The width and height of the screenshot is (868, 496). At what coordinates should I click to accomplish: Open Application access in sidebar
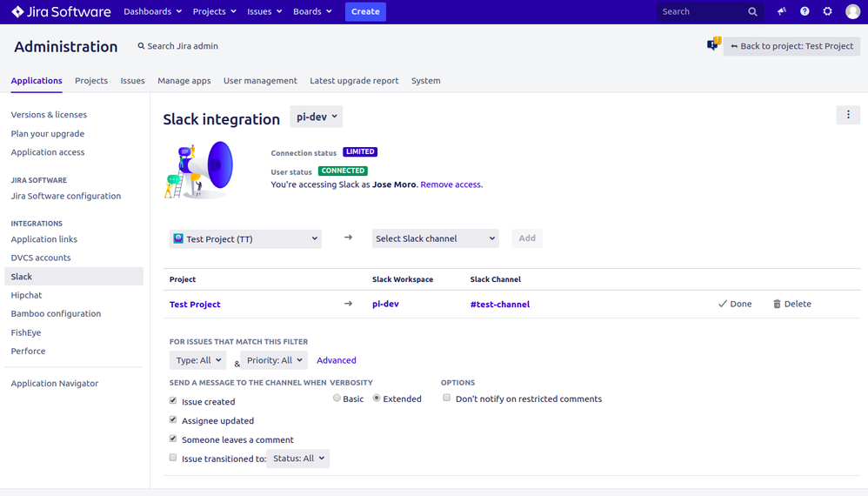(x=48, y=152)
